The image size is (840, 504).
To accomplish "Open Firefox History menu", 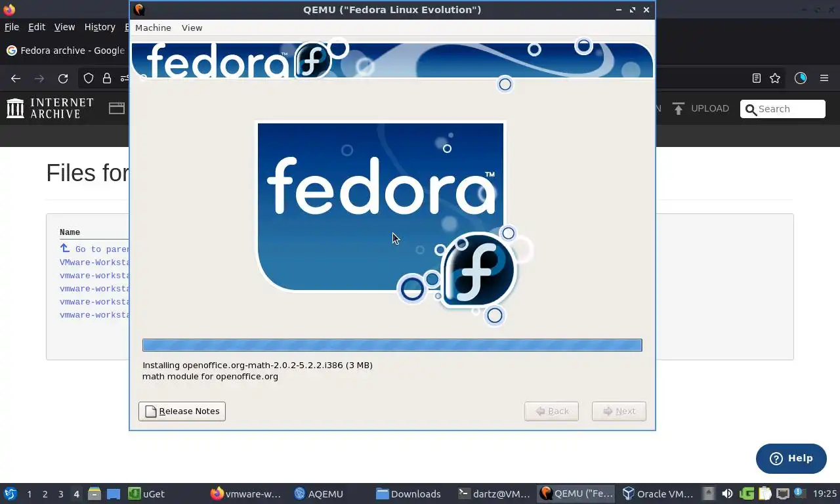I will point(100,27).
